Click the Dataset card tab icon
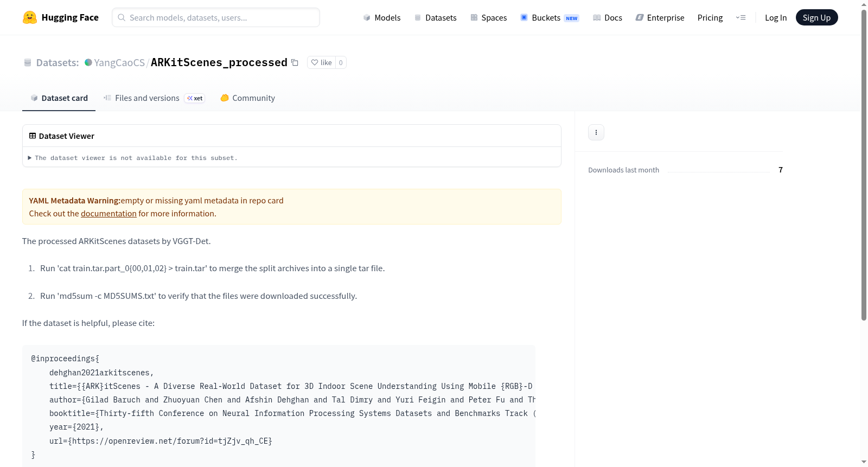The image size is (868, 467). pos(34,98)
